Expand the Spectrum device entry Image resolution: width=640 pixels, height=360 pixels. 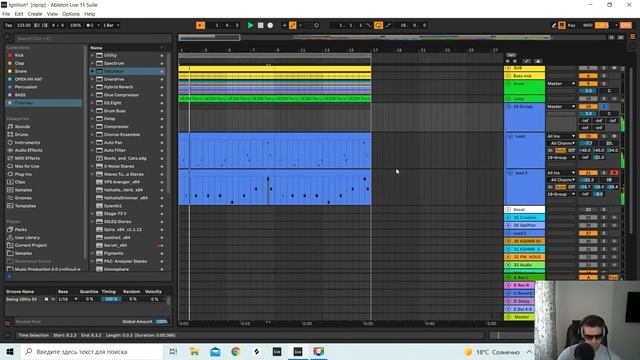pyautogui.click(x=92, y=63)
